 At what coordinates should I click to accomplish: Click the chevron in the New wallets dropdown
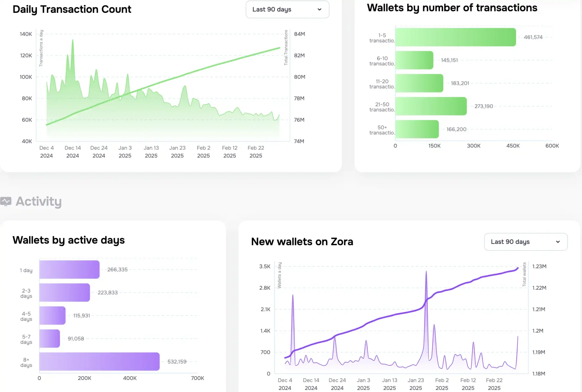(558, 242)
